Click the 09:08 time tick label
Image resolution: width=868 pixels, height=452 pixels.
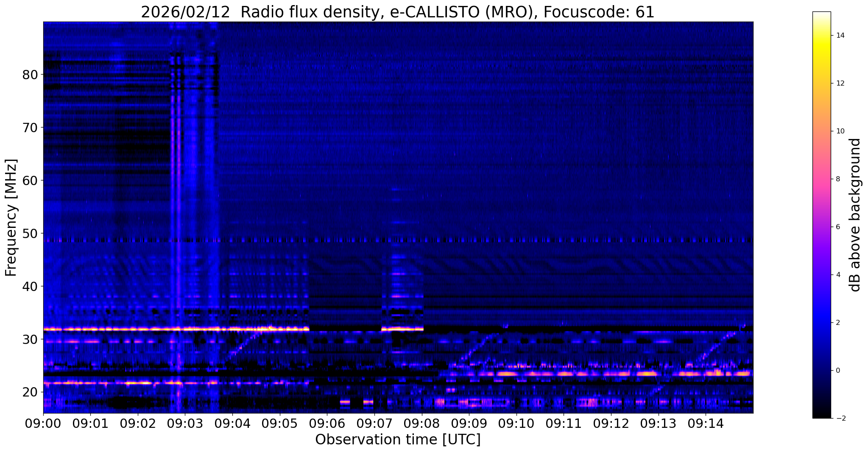point(421,424)
